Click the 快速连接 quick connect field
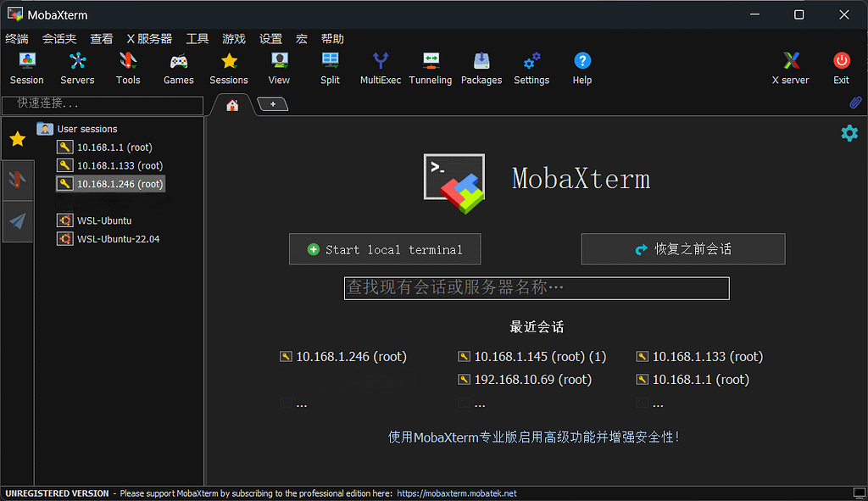The width and height of the screenshot is (868, 501). [103, 105]
